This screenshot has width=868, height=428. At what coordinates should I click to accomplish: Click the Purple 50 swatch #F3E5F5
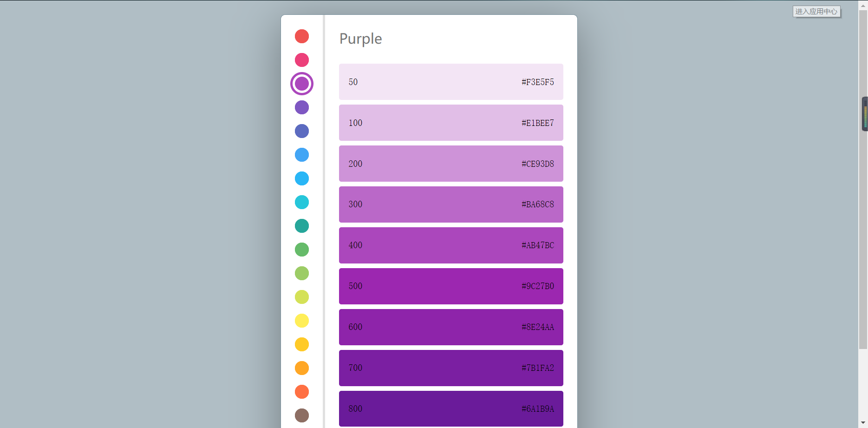pos(451,82)
